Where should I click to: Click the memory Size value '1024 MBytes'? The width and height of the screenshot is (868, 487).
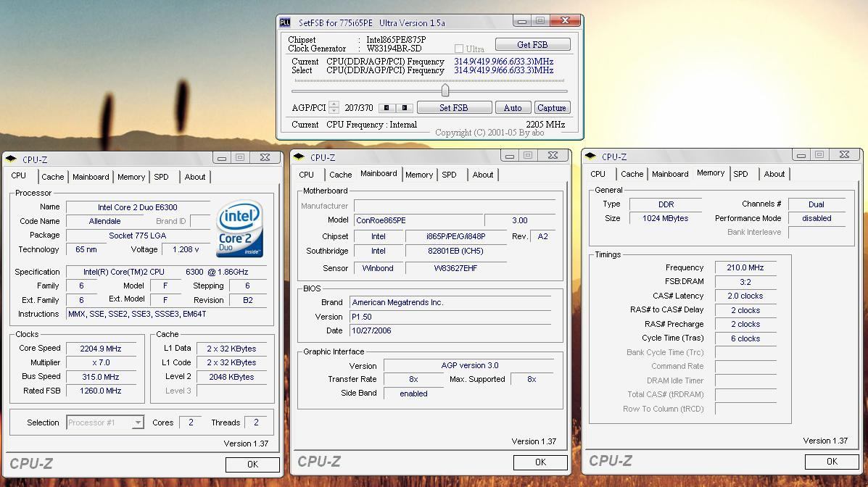666,219
